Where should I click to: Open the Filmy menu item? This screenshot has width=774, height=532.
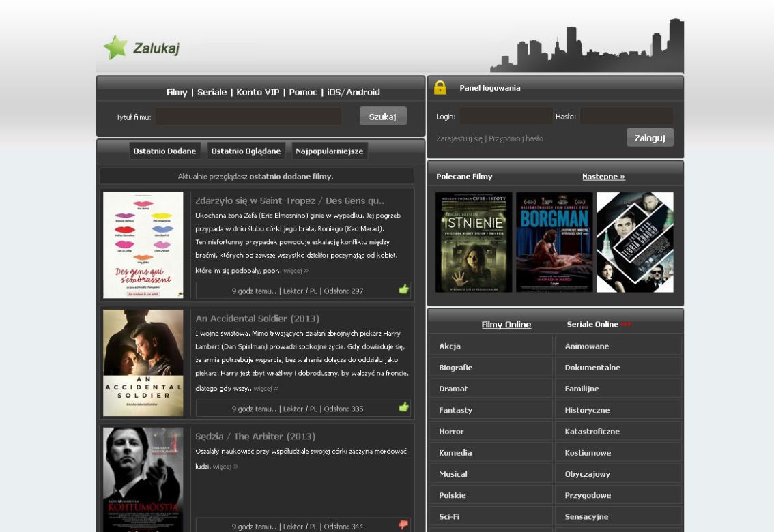tap(177, 92)
